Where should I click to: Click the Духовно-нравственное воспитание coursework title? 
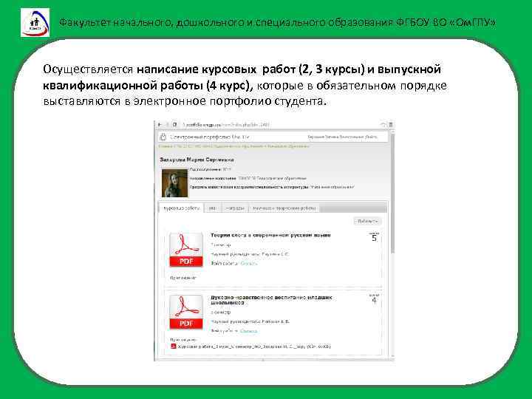(x=271, y=299)
